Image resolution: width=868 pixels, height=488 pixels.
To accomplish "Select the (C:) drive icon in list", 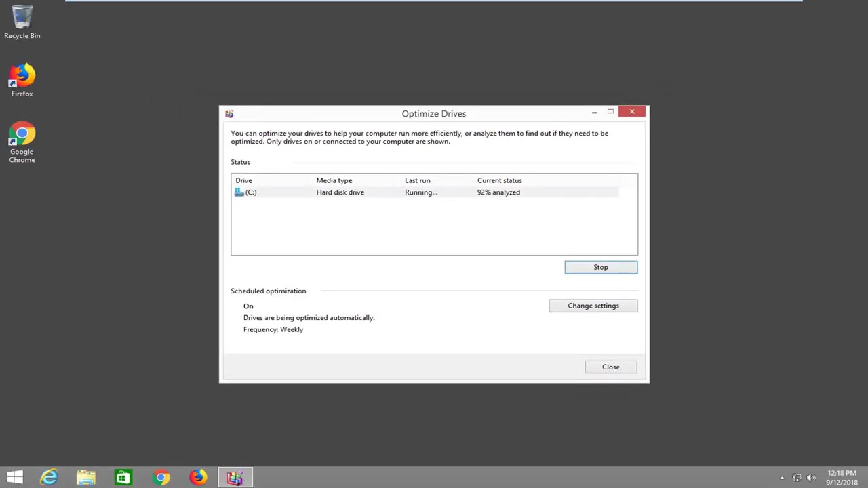I will click(239, 192).
